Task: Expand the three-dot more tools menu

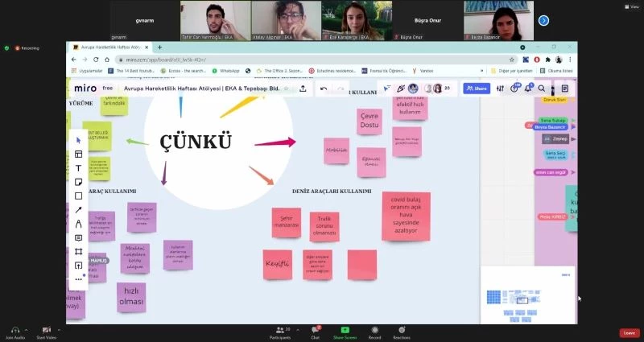Action: 78,279
